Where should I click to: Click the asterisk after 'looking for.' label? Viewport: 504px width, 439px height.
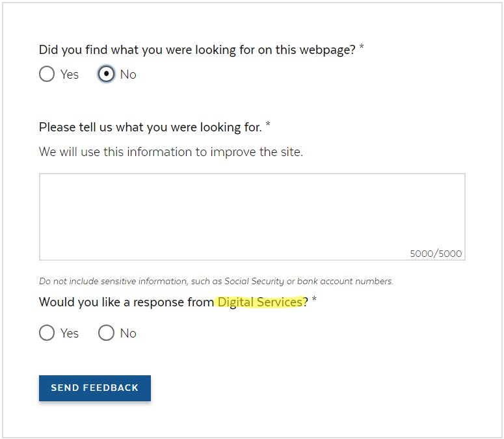[268, 126]
